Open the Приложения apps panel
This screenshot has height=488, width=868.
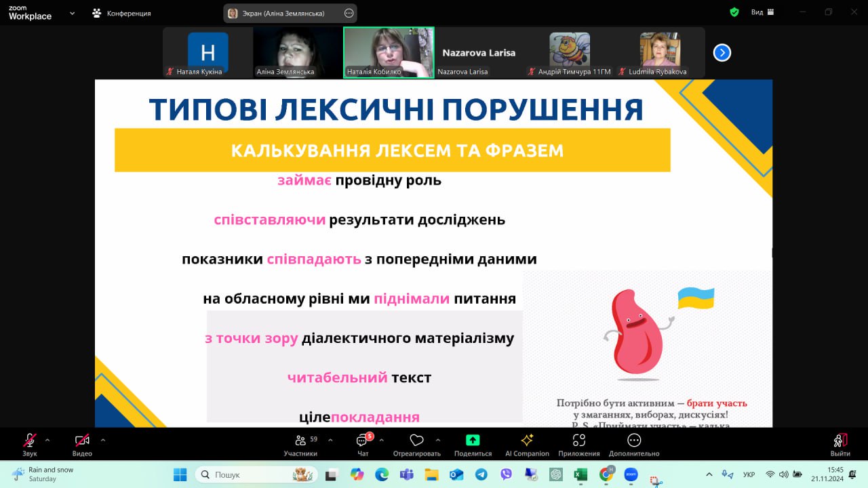pyautogui.click(x=579, y=445)
